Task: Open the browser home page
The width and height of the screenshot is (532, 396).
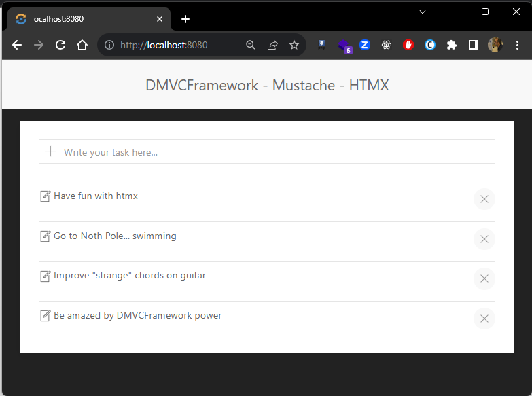Action: point(82,45)
